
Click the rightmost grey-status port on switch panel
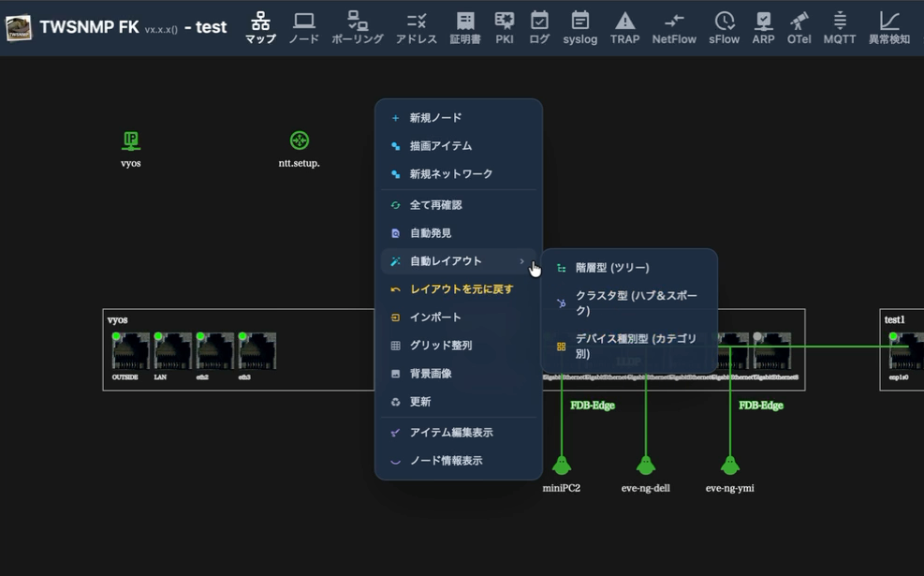772,351
